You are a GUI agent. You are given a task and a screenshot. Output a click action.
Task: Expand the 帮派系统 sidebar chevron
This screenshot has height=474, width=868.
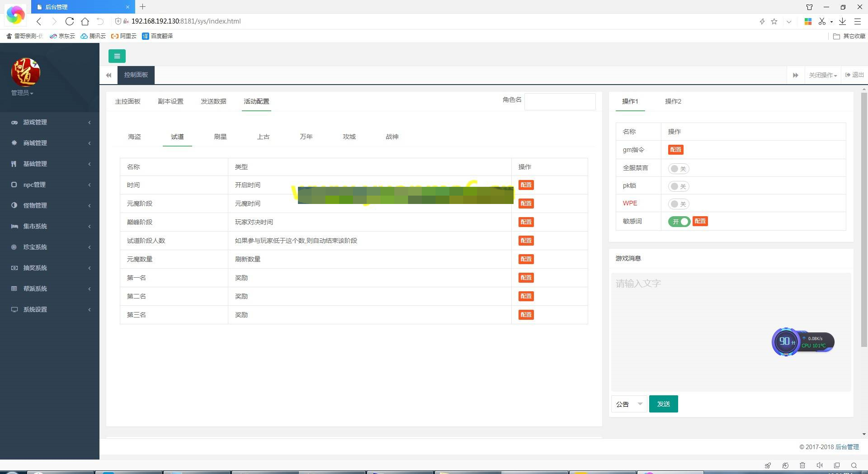click(x=89, y=289)
